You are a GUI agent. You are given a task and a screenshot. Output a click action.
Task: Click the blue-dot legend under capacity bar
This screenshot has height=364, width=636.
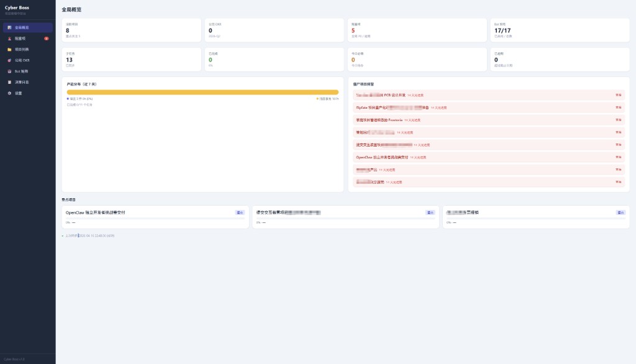pyautogui.click(x=80, y=99)
